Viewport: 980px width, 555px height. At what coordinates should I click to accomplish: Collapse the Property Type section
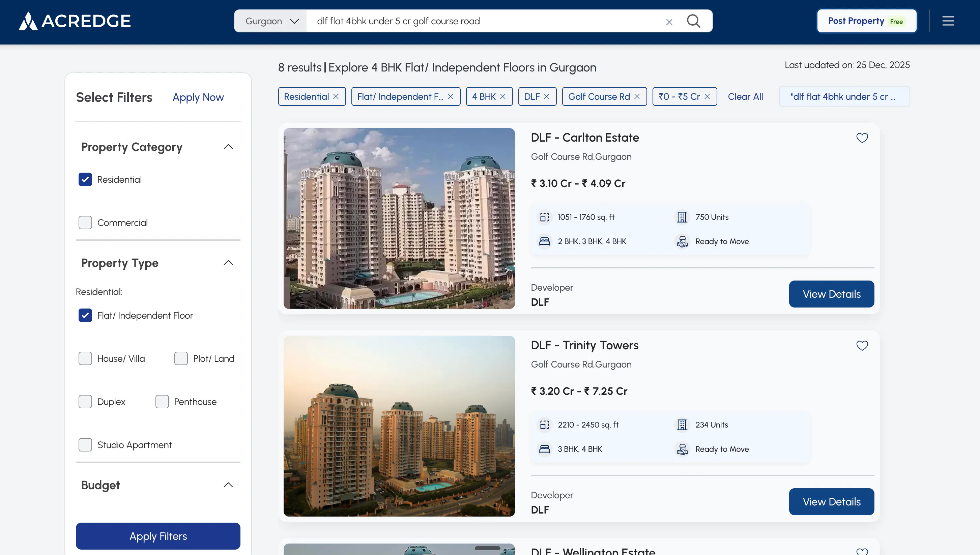click(228, 263)
